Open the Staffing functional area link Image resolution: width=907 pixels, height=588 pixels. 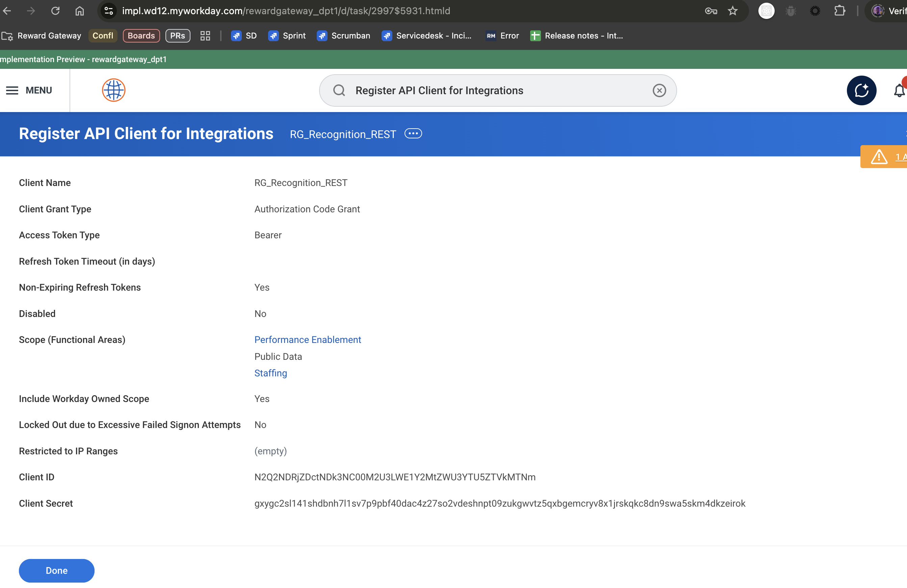coord(270,373)
